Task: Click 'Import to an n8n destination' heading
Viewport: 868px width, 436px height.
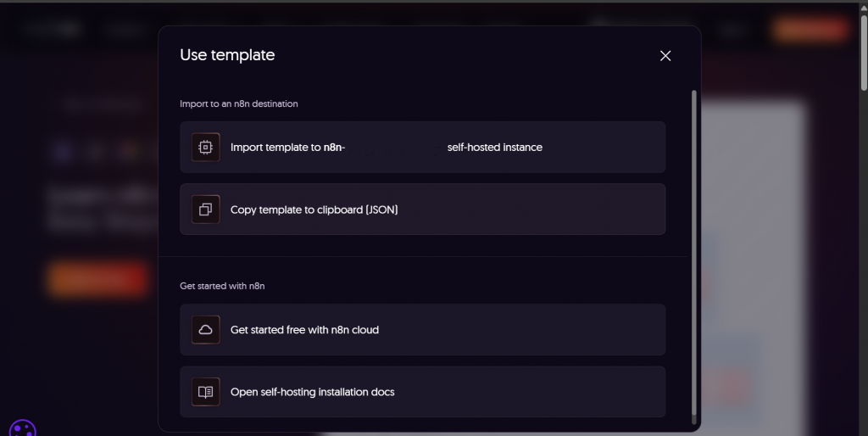Action: coord(238,103)
